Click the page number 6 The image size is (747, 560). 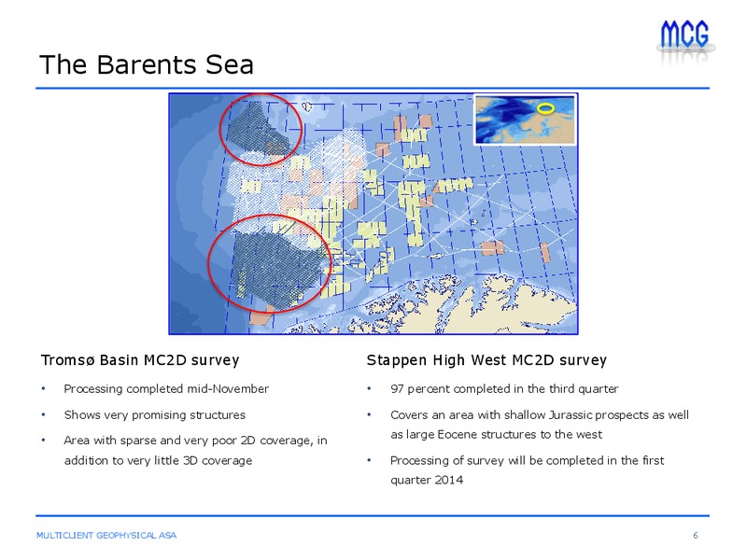696,535
